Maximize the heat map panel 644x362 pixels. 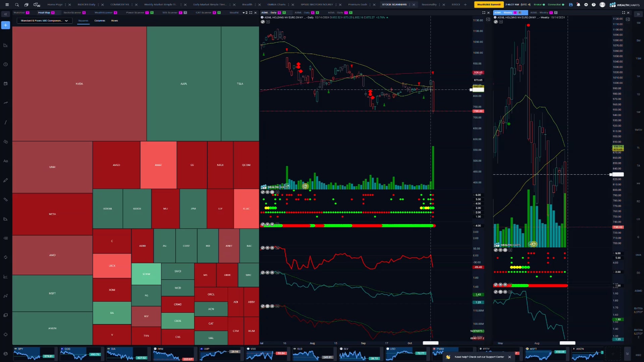(251, 13)
